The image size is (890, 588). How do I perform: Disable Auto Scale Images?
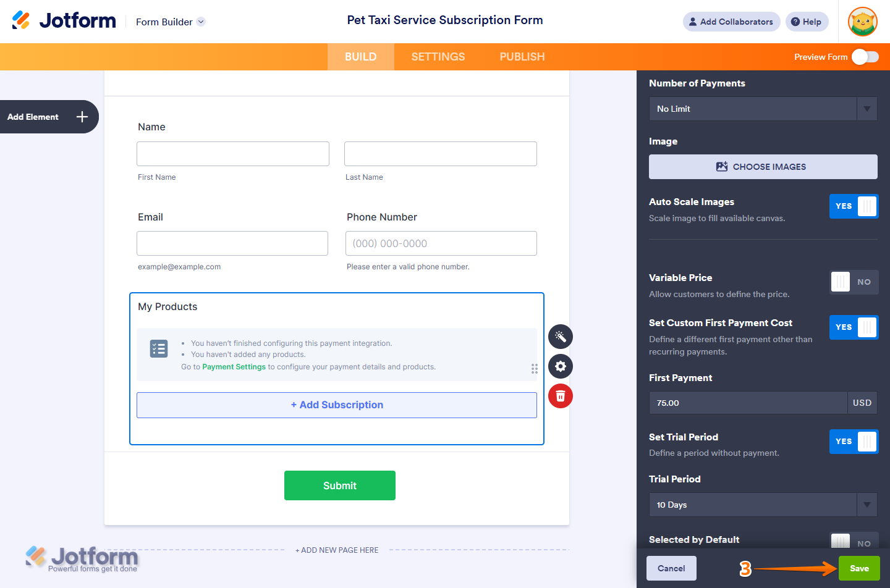point(854,206)
